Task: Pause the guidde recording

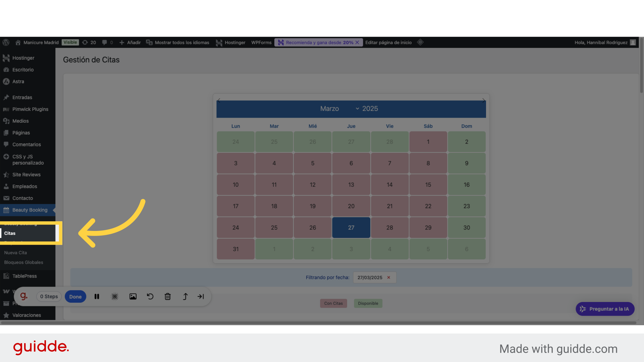Action: pos(97,297)
